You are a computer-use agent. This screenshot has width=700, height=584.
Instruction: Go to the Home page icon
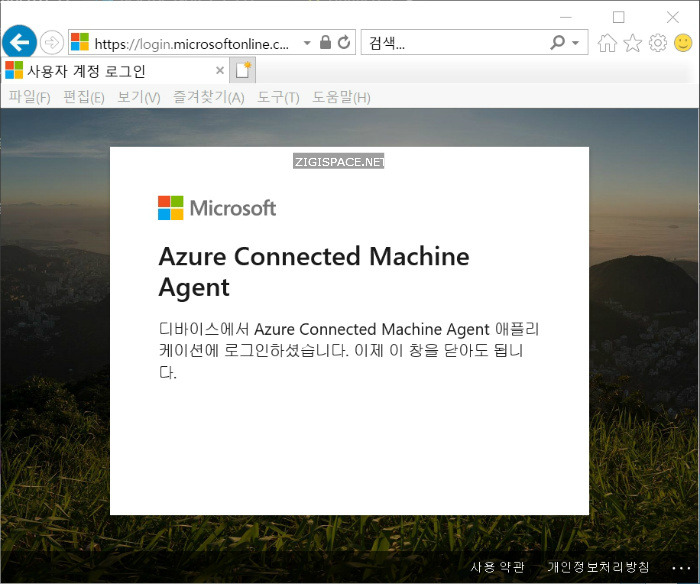point(607,43)
